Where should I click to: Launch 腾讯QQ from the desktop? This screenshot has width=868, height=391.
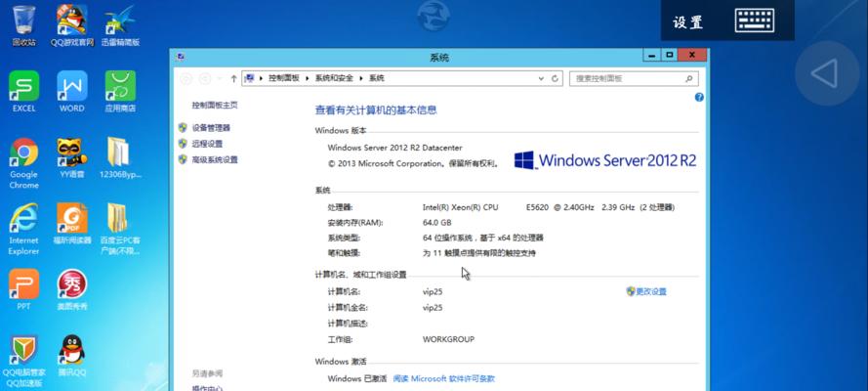point(72,356)
